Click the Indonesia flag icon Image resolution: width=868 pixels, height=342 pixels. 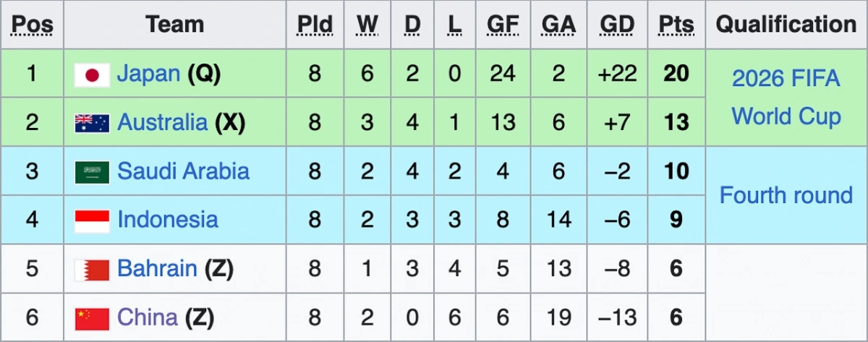coord(92,221)
